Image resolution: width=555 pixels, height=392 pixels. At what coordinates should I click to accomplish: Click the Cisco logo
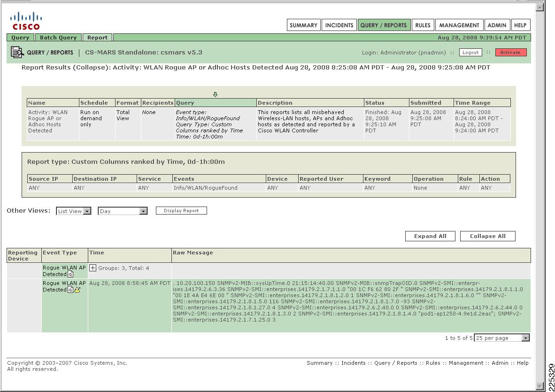click(26, 21)
